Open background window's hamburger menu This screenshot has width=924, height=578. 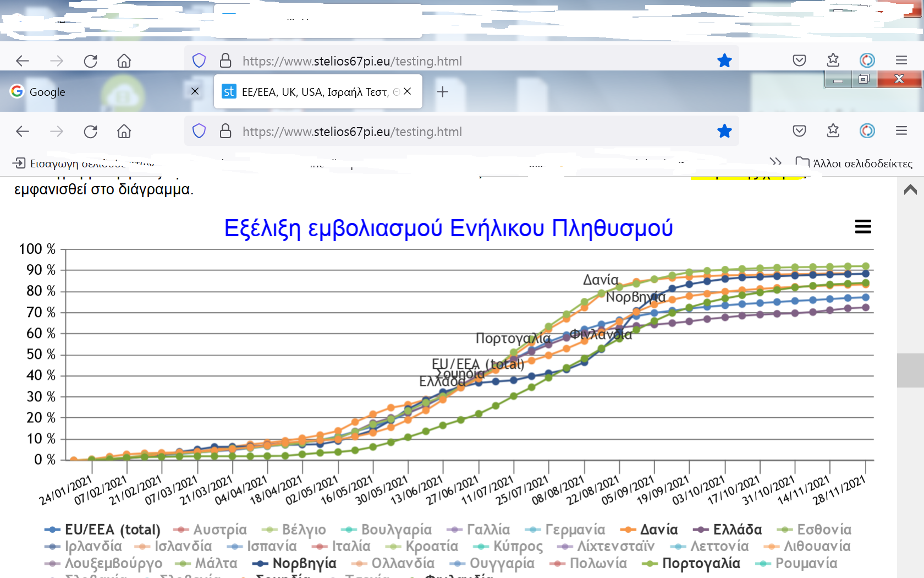click(901, 60)
